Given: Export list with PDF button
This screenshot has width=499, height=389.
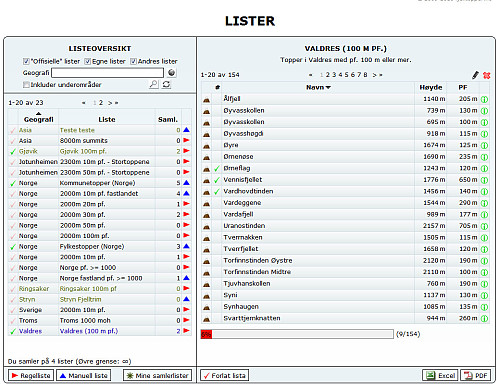Looking at the screenshot, I should pos(476,375).
